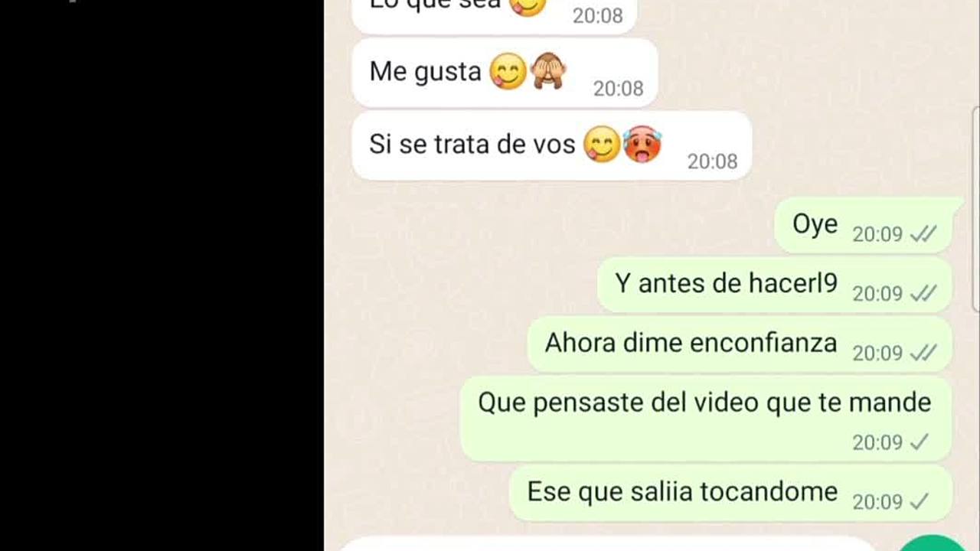Click the see-no-evil monkey emoji

click(549, 71)
